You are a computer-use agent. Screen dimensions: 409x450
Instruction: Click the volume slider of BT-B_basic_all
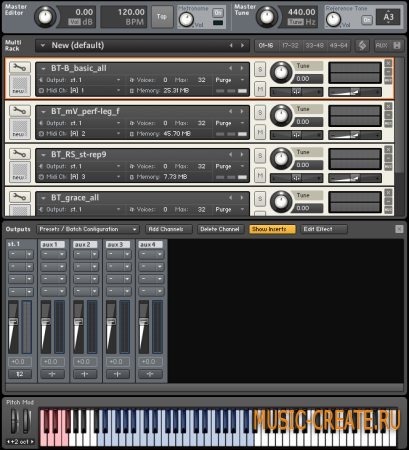[355, 92]
